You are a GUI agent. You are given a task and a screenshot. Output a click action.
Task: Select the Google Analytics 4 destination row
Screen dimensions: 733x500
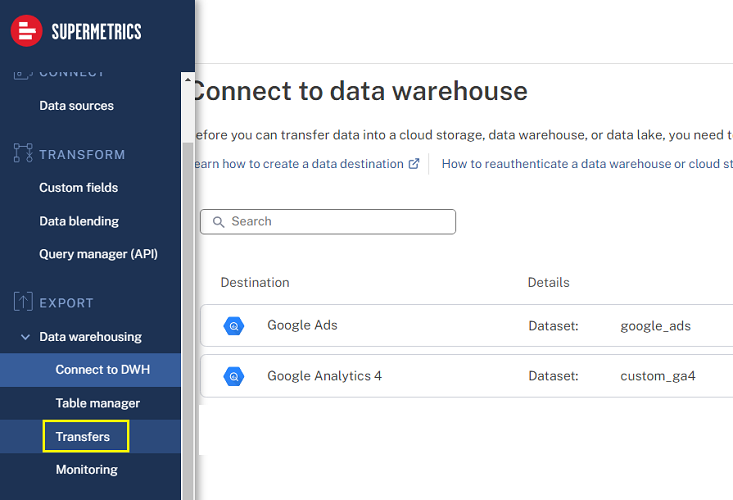[x=467, y=376]
